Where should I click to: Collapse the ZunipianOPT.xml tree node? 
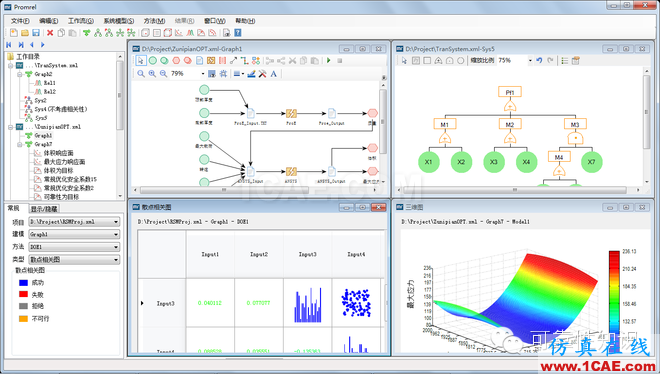pyautogui.click(x=11, y=127)
